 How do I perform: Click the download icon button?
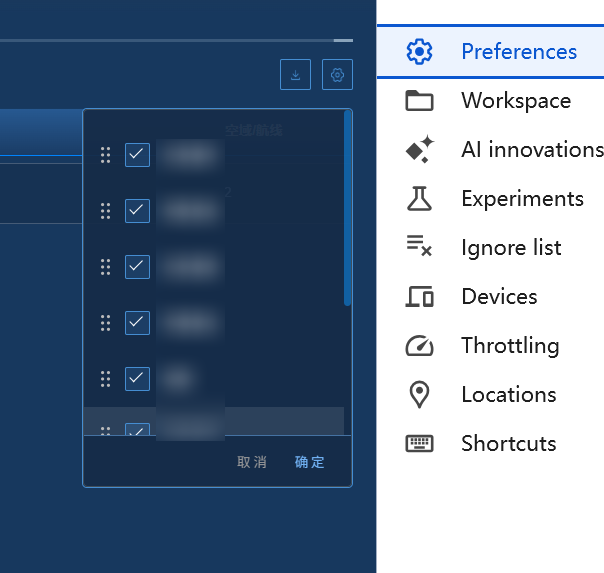pos(295,74)
